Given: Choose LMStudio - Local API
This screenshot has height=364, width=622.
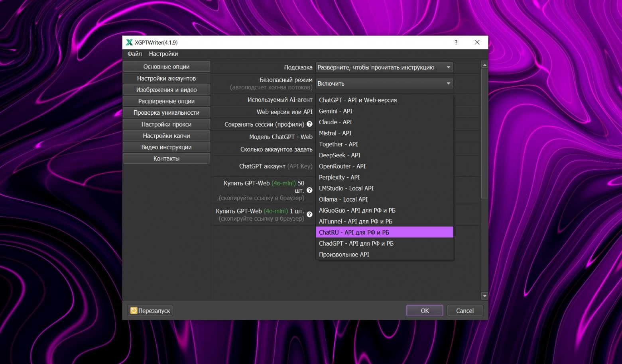Looking at the screenshot, I should pos(384,188).
